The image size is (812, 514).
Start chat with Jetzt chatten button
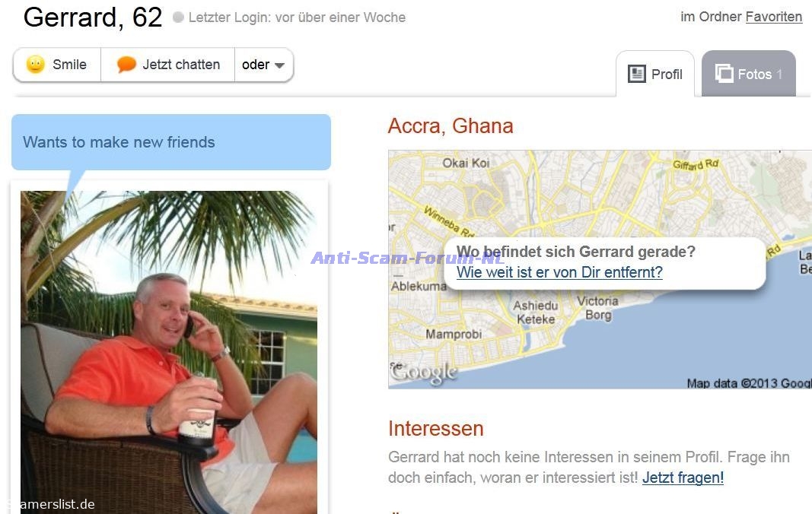[167, 65]
